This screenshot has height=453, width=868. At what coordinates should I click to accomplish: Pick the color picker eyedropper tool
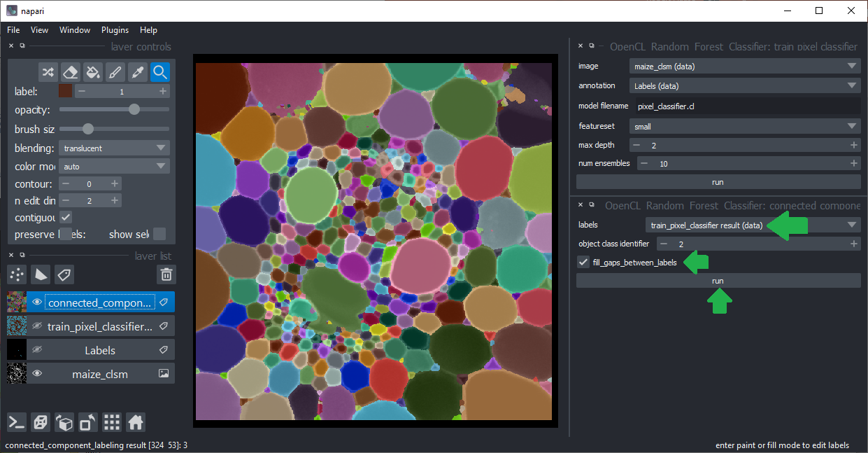(x=138, y=72)
